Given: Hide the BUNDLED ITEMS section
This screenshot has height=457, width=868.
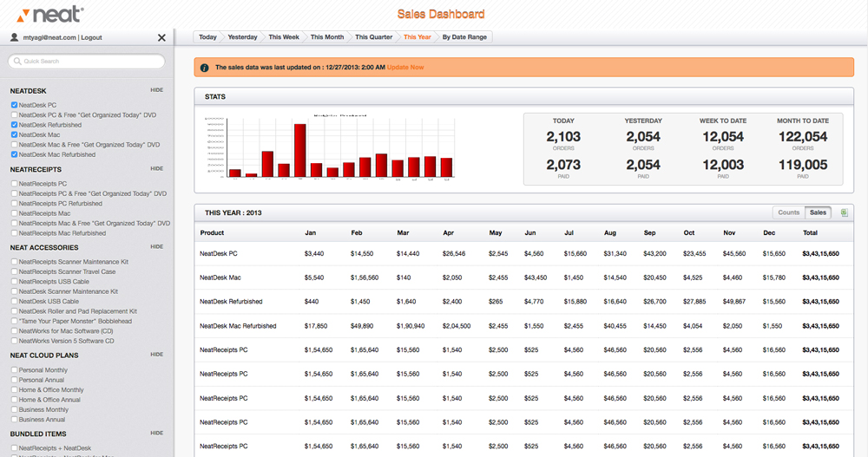Looking at the screenshot, I should (156, 433).
